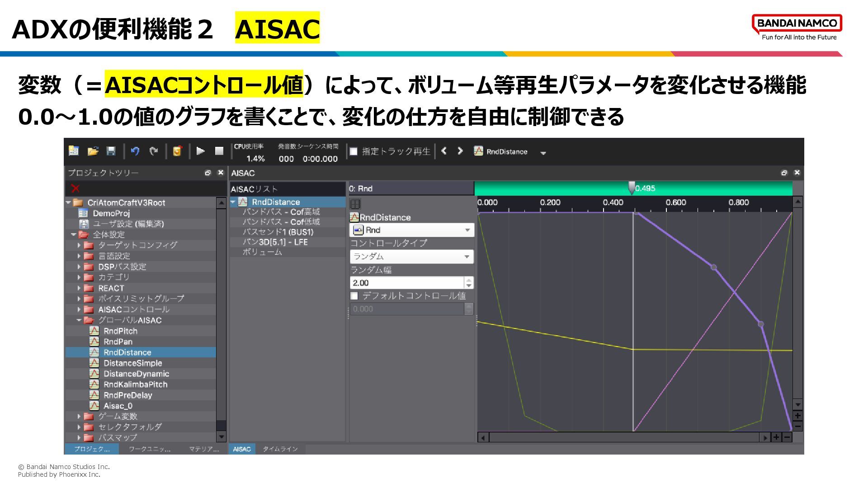868x488 pixels.
Task: Click the grid icon above RndDistance
Action: click(355, 204)
